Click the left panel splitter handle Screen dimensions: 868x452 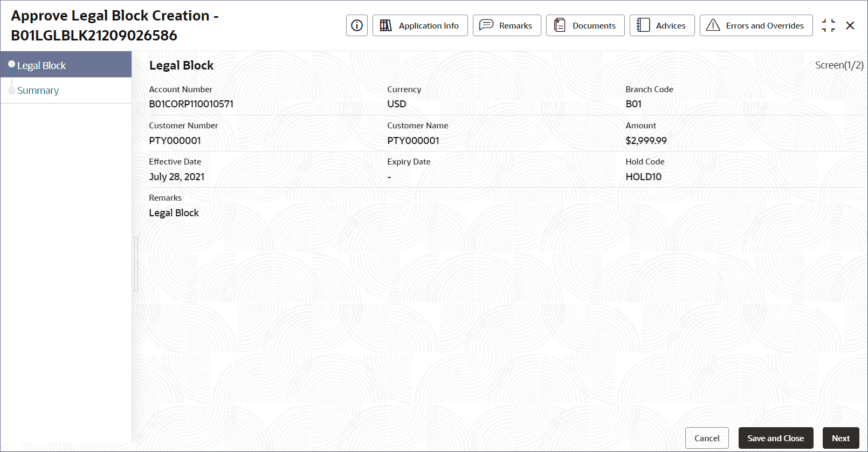coord(136,264)
